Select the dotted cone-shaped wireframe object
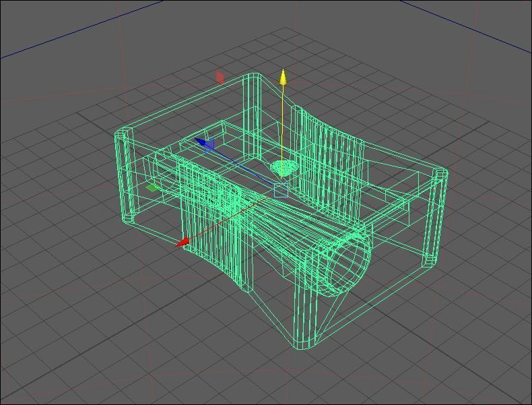The width and height of the screenshot is (532, 405). [x=284, y=168]
